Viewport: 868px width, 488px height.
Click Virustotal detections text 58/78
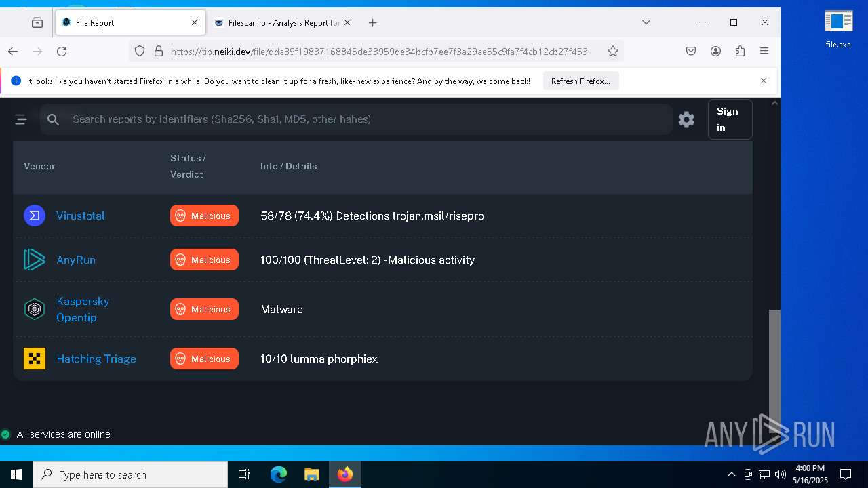tap(372, 216)
